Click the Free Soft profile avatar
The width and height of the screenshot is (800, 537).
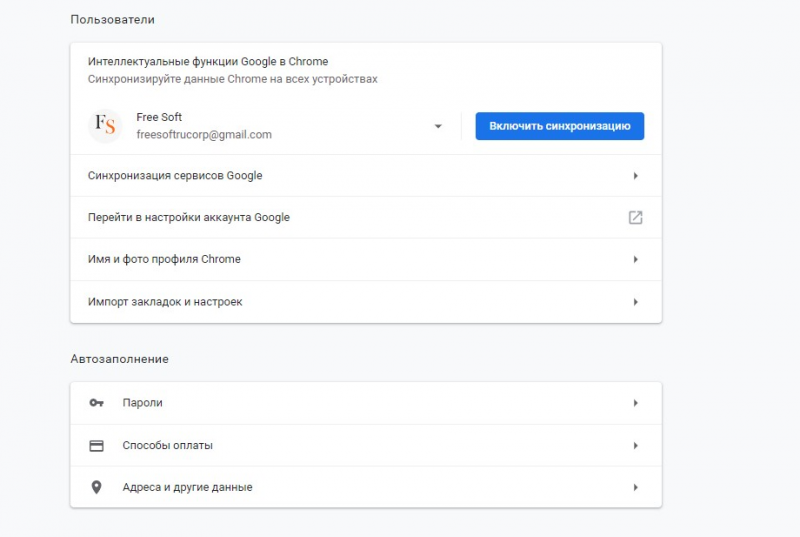pyautogui.click(x=105, y=125)
